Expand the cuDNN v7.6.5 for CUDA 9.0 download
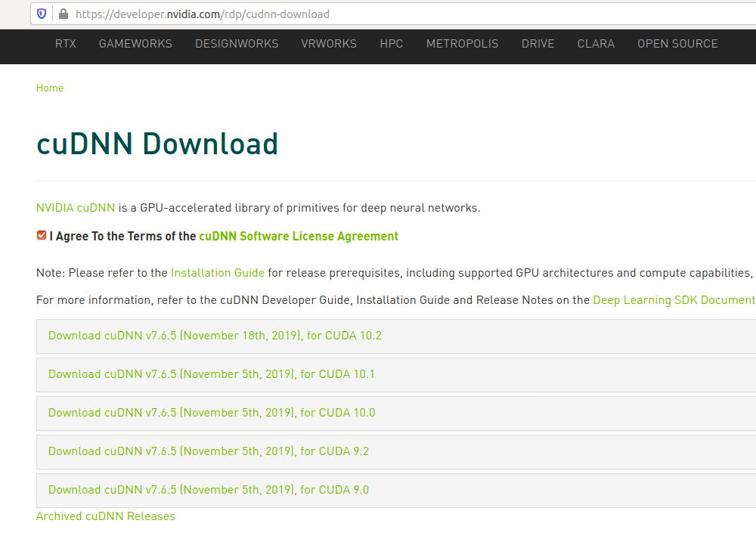 tap(208, 490)
